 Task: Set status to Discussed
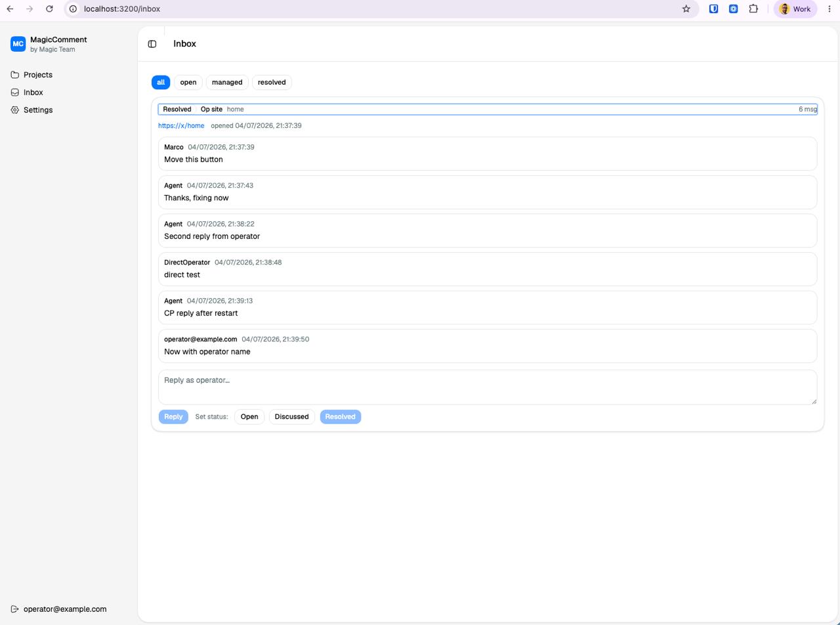(x=291, y=417)
